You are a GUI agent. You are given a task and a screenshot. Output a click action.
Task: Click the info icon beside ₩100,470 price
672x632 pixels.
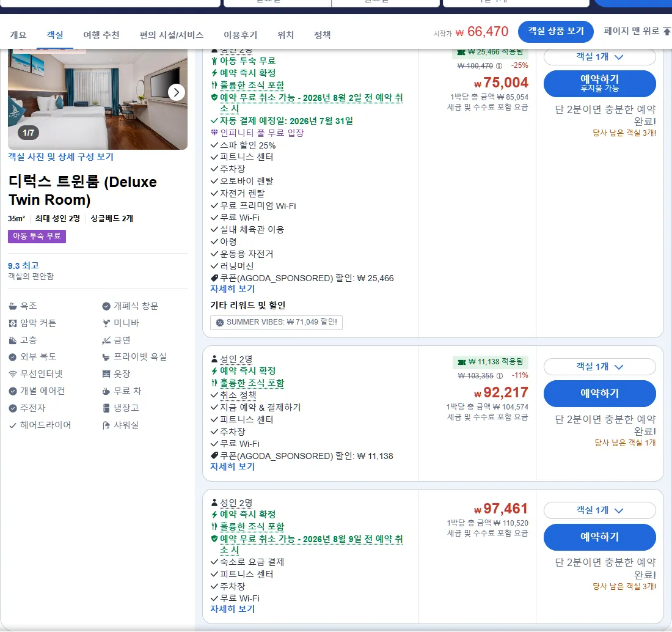coord(499,66)
